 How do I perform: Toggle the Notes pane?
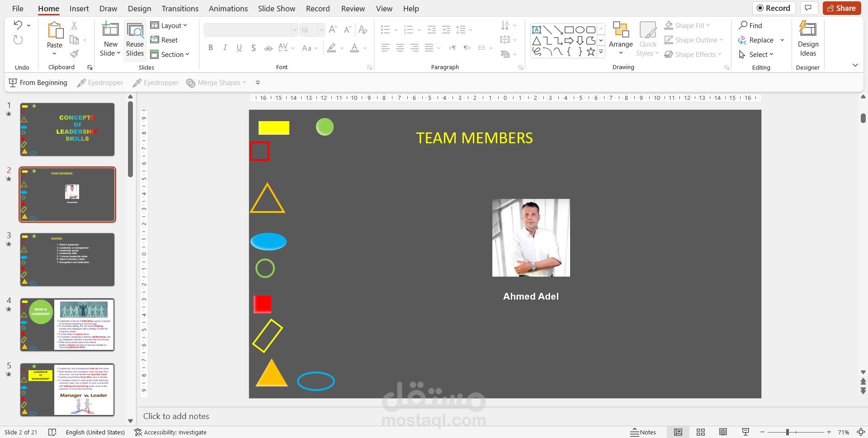(x=643, y=432)
